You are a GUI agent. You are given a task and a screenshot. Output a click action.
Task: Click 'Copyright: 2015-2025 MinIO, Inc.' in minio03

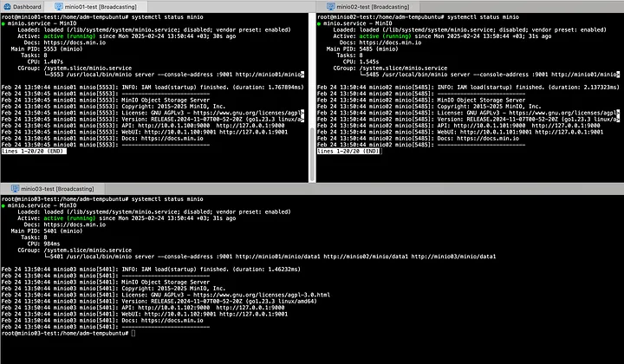click(x=173, y=289)
